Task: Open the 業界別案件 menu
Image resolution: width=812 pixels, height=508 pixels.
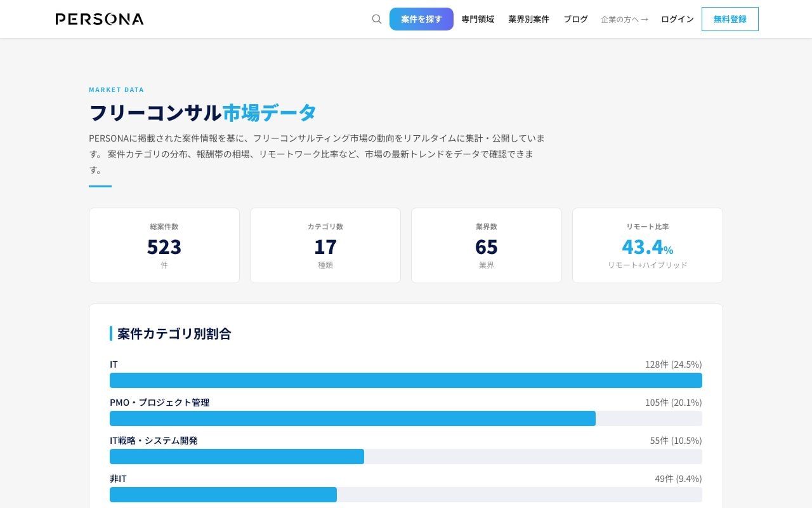Action: point(528,19)
